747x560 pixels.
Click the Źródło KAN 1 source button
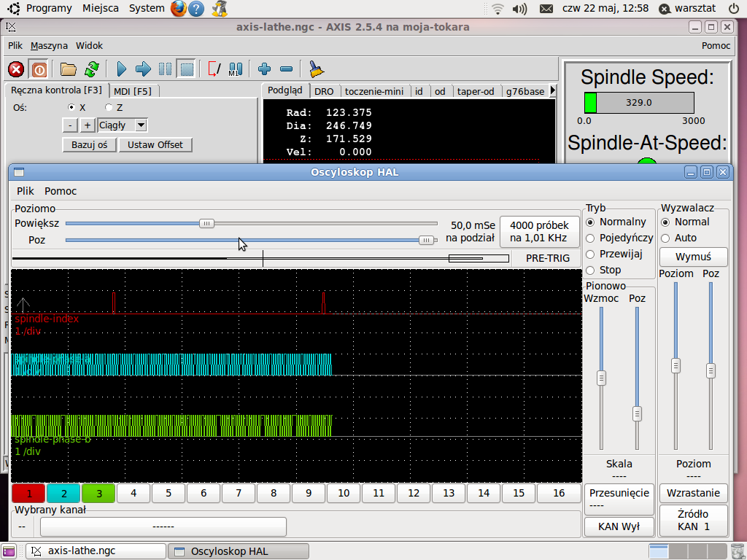(x=693, y=521)
